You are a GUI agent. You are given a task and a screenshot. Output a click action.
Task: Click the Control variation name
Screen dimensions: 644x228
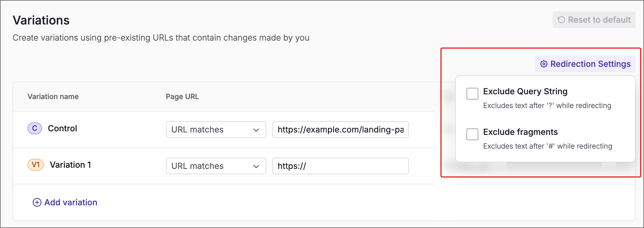click(62, 128)
